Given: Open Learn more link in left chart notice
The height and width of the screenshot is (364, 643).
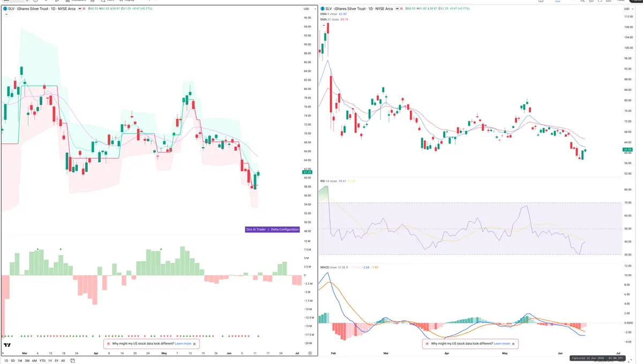Looking at the screenshot, I should [183, 344].
